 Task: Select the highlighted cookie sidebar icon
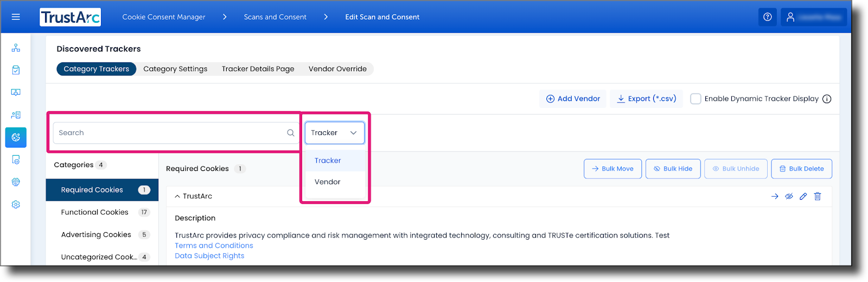tap(16, 137)
